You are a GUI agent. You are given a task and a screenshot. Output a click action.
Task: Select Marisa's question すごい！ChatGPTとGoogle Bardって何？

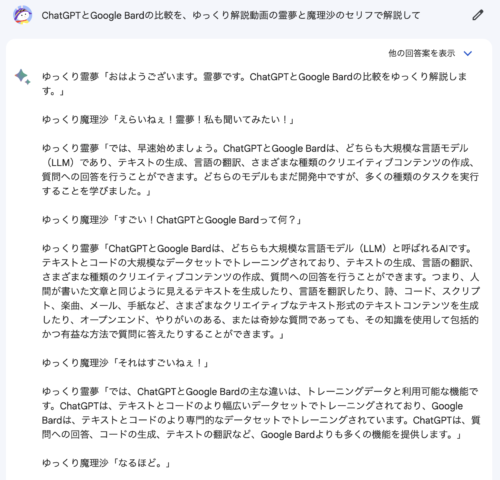(x=172, y=220)
